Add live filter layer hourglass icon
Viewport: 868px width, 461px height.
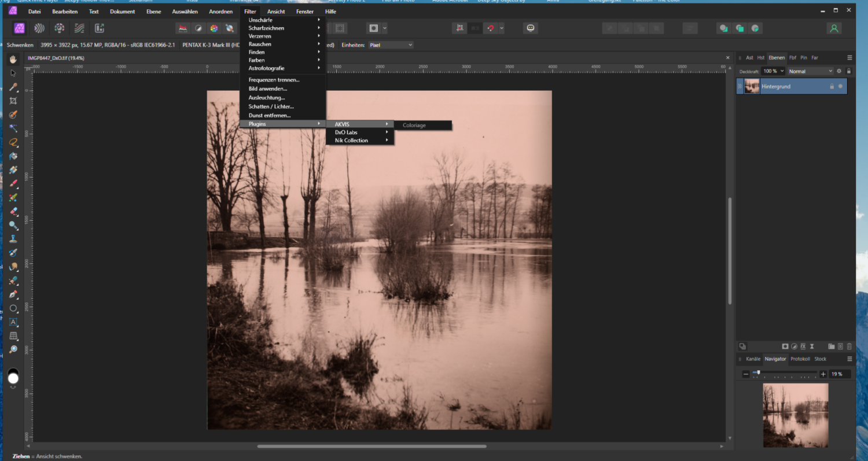pos(812,346)
